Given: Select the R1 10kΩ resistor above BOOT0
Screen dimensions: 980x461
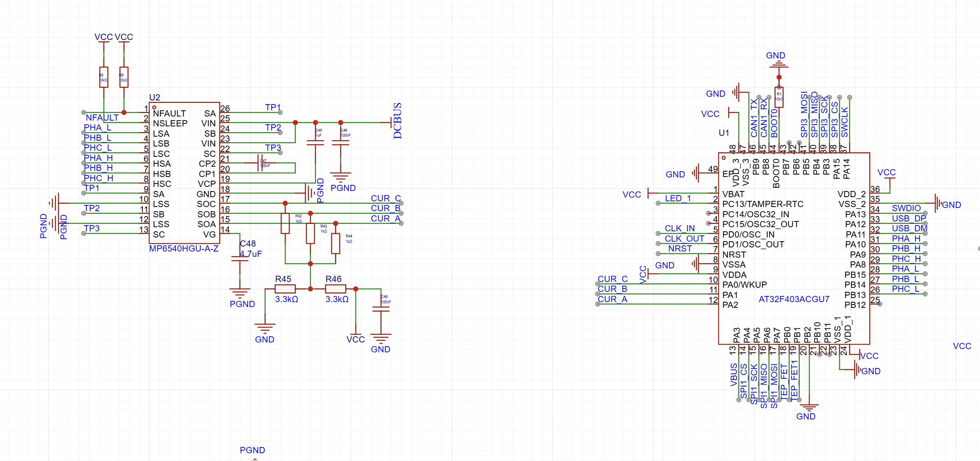Looking at the screenshot, I should [779, 97].
